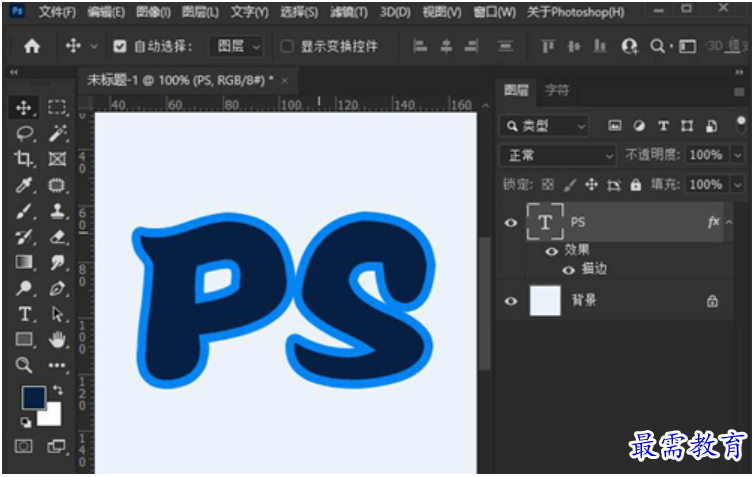Filter layers by pixel layer icon

(615, 126)
